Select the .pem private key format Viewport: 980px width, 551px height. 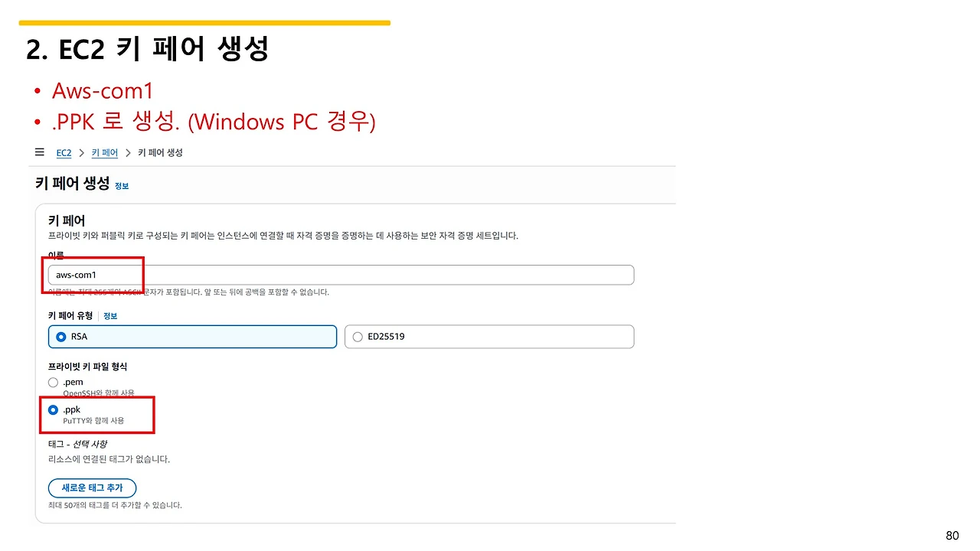click(x=53, y=382)
